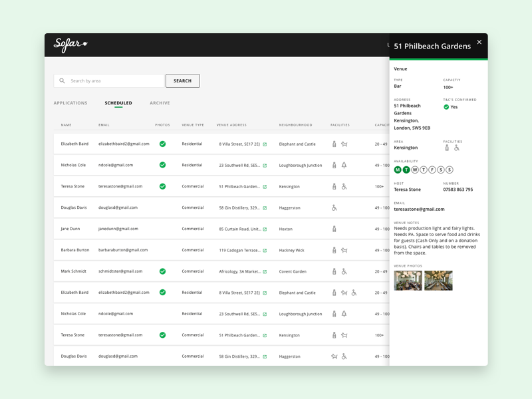The image size is (532, 399).
Task: Click the magnifier icon in the search field
Action: click(x=62, y=80)
